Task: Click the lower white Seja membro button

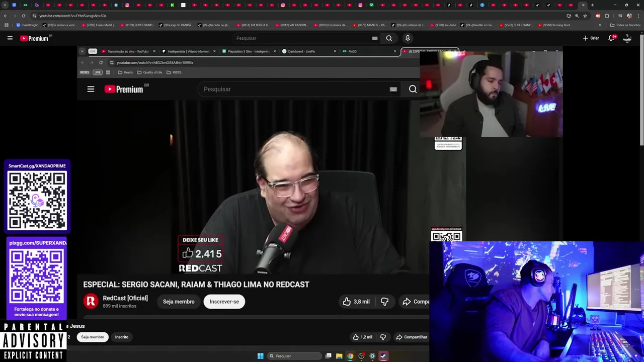Action: (x=93, y=337)
